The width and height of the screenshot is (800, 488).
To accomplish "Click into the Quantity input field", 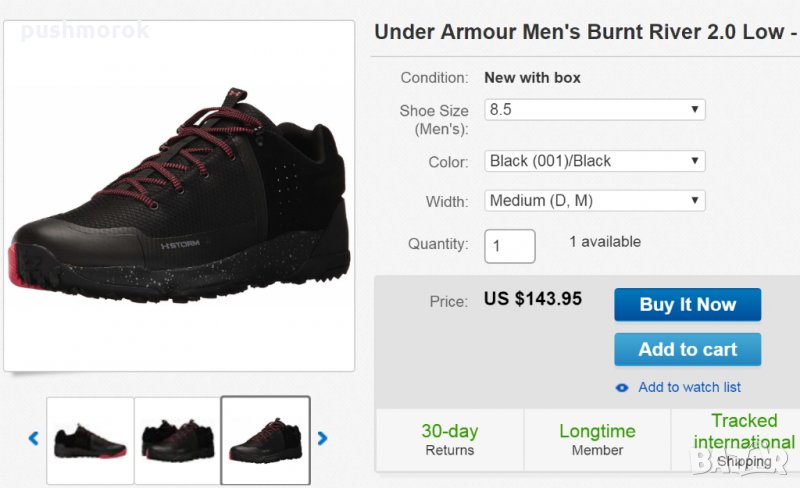I will 510,245.
